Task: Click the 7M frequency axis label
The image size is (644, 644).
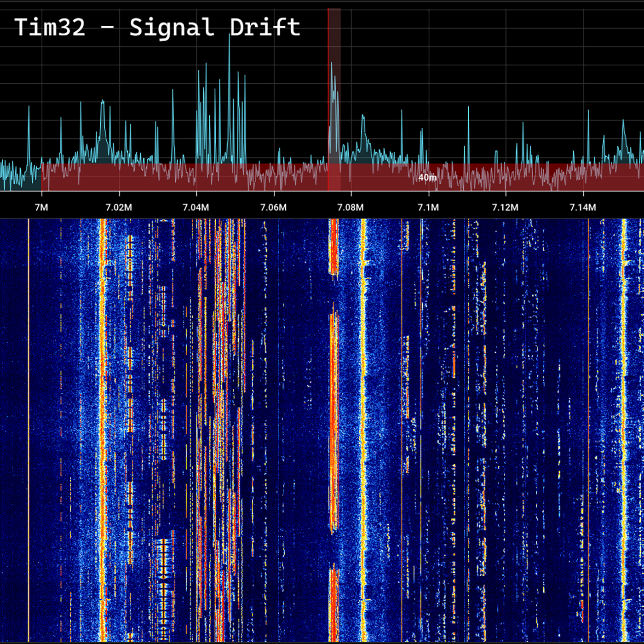Action: click(41, 207)
